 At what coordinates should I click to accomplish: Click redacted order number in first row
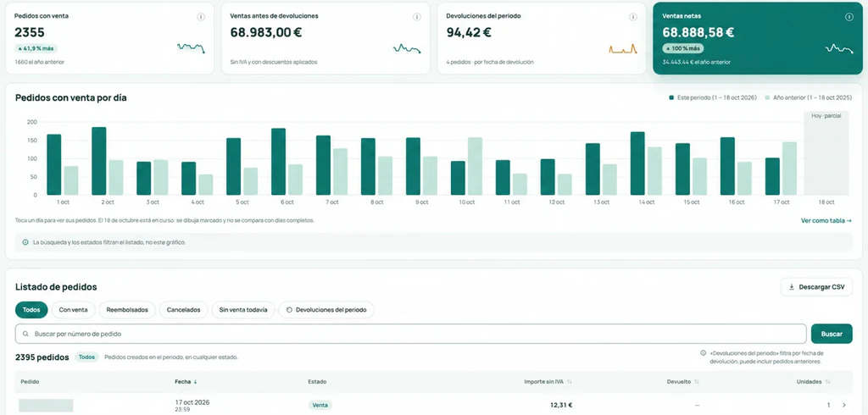coord(46,406)
